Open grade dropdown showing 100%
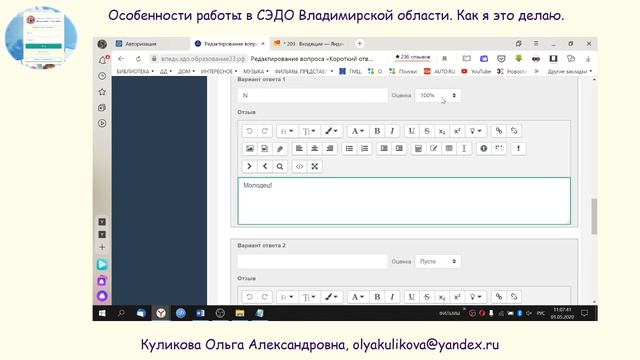Image resolution: width=640 pixels, height=360 pixels. click(438, 96)
